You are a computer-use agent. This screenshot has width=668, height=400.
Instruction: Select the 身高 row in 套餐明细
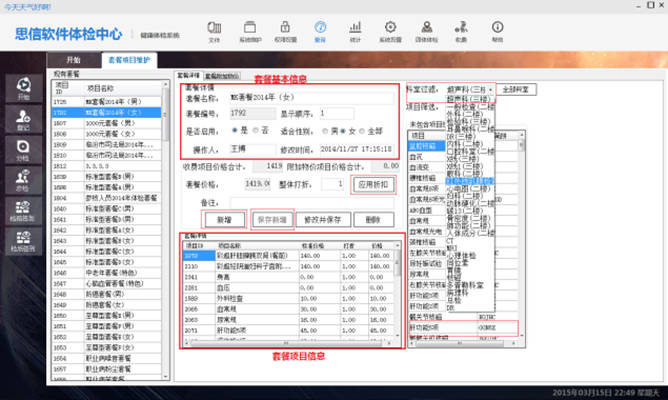[x=289, y=277]
